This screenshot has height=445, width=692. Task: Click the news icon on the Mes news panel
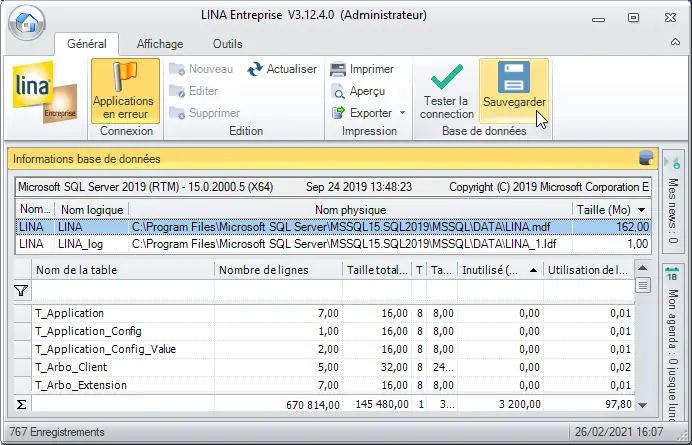pos(673,163)
